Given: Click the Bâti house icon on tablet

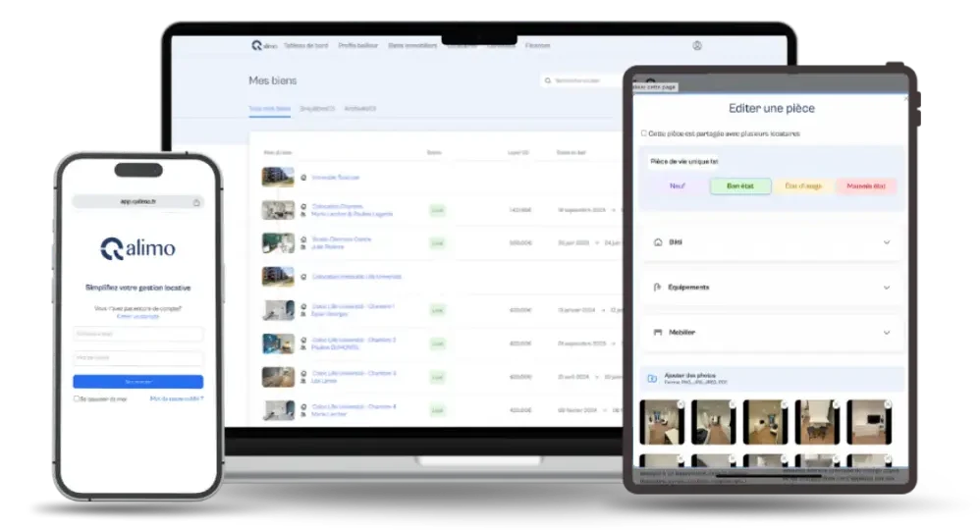Looking at the screenshot, I should pyautogui.click(x=658, y=242).
